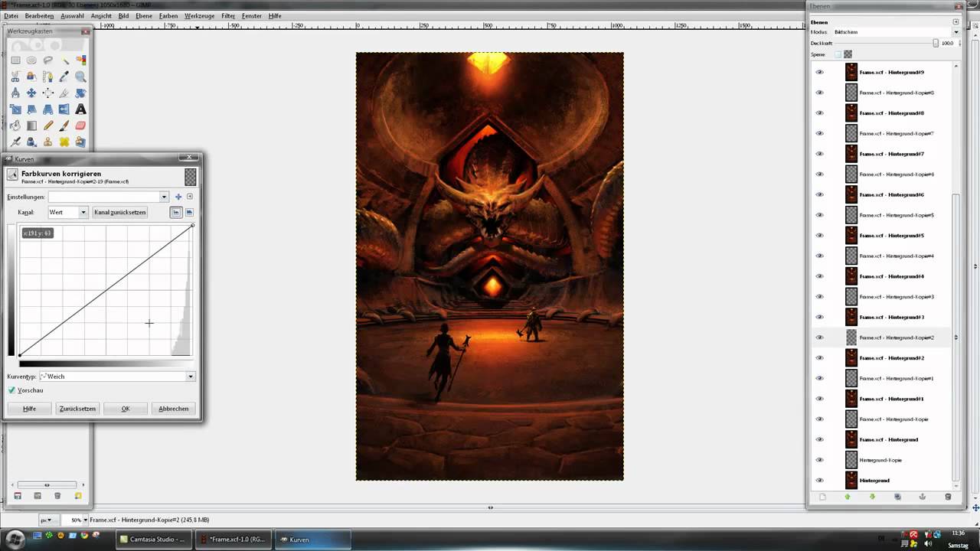Viewport: 980px width, 551px height.
Task: Select the Measure compass tool
Action: tap(15, 93)
